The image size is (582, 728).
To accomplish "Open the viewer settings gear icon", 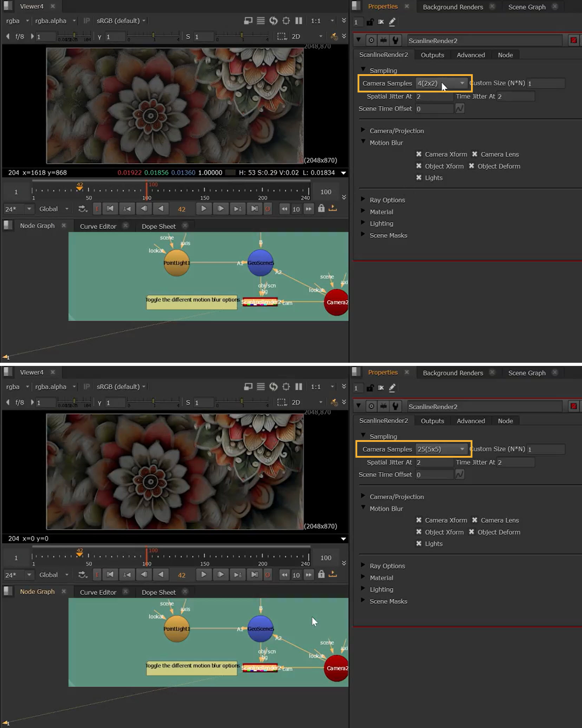I will click(286, 21).
